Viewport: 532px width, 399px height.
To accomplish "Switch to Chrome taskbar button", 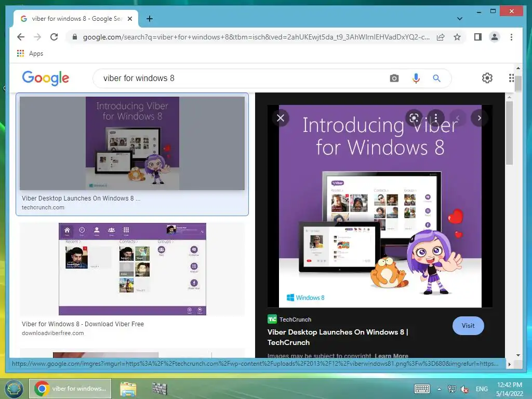I will click(x=70, y=389).
